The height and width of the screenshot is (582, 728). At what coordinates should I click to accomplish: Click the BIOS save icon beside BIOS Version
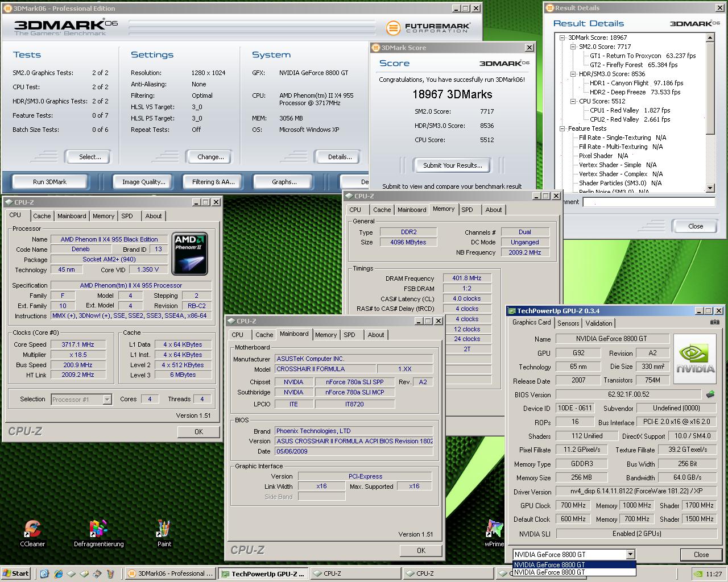(x=710, y=394)
